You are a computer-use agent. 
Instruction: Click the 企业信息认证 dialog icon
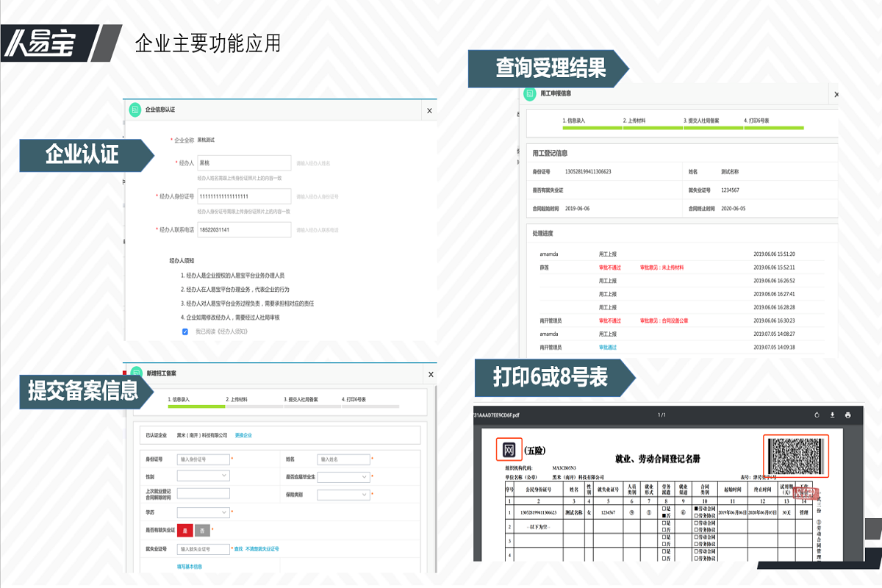coord(135,108)
